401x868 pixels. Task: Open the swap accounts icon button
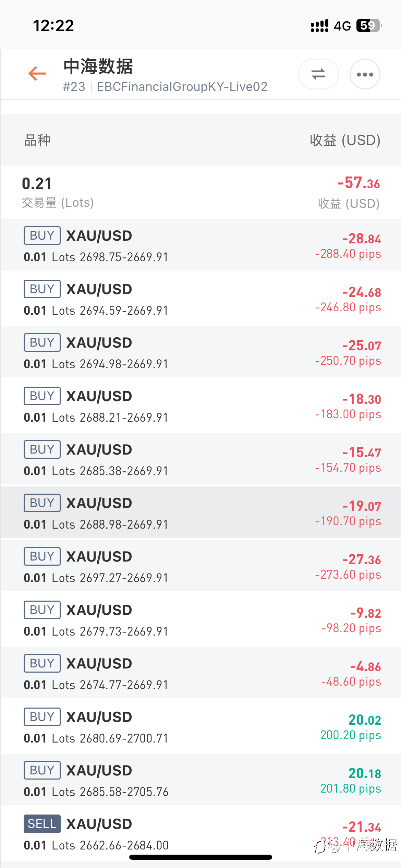pos(318,74)
